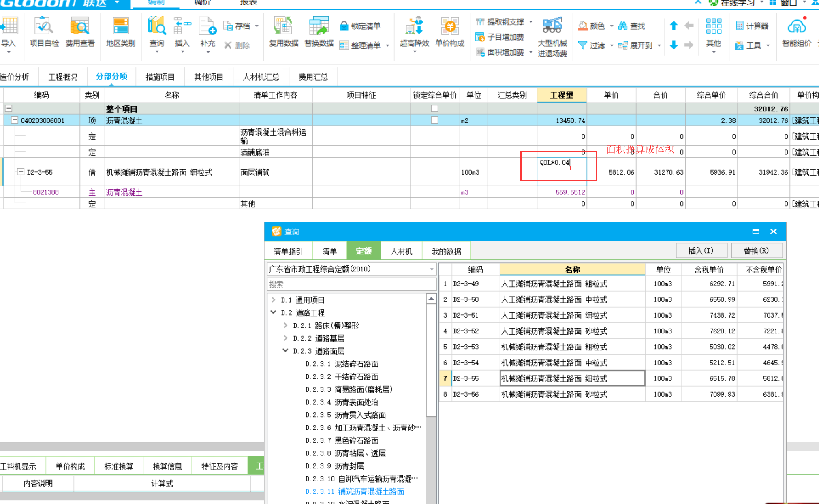The image size is (819, 504).
Task: Switch to the 工程概况 tab
Action: coord(63,77)
